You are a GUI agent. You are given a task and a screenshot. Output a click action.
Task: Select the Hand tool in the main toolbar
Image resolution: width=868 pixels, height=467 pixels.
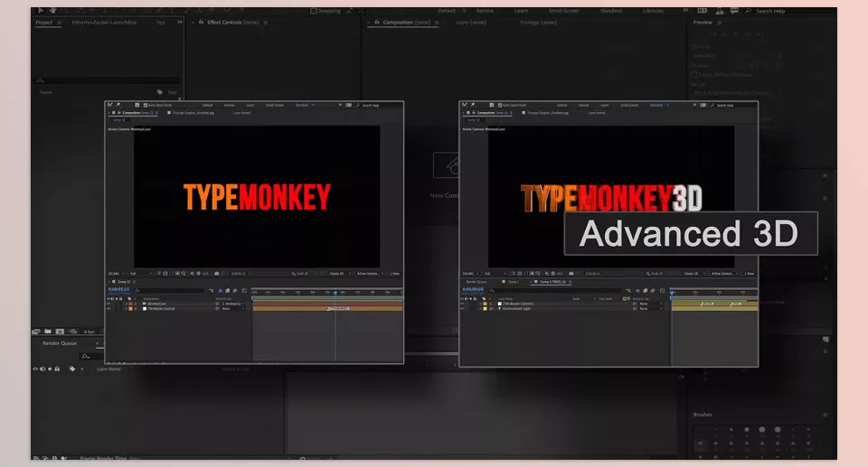pyautogui.click(x=53, y=11)
